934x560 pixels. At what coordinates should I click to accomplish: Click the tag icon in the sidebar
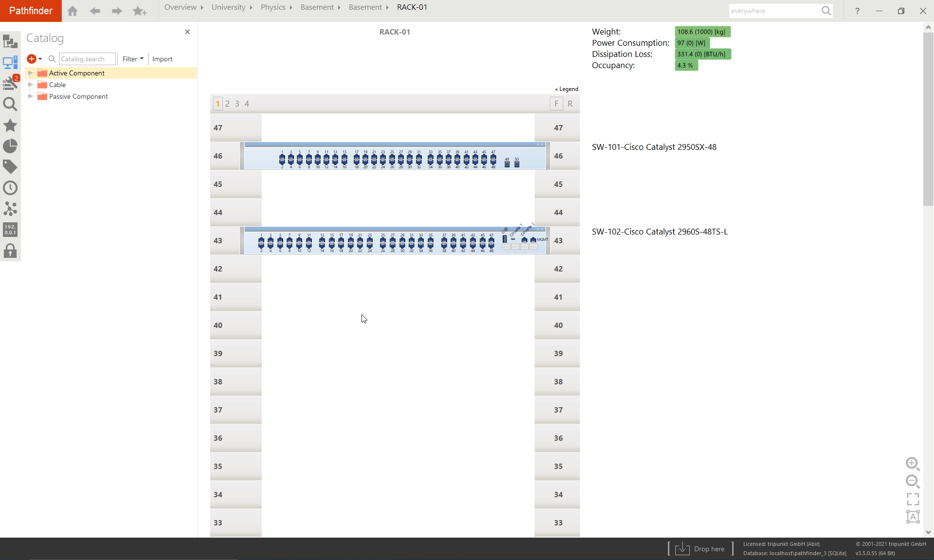pos(10,167)
